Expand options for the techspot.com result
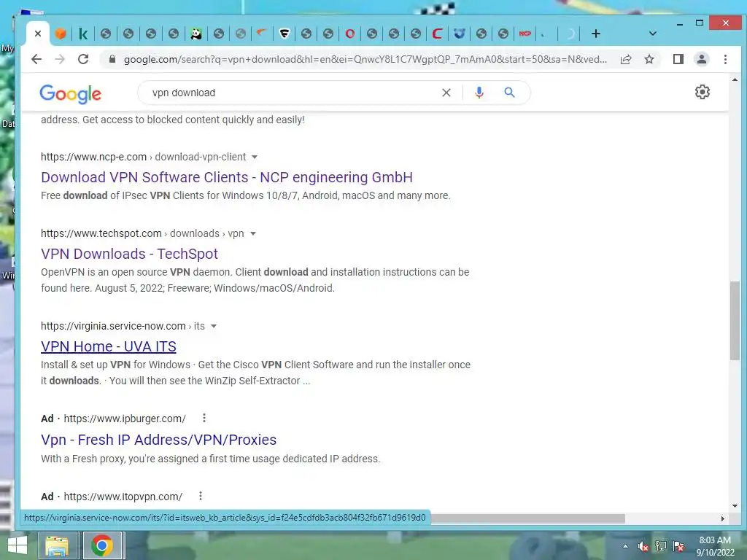 click(x=253, y=234)
